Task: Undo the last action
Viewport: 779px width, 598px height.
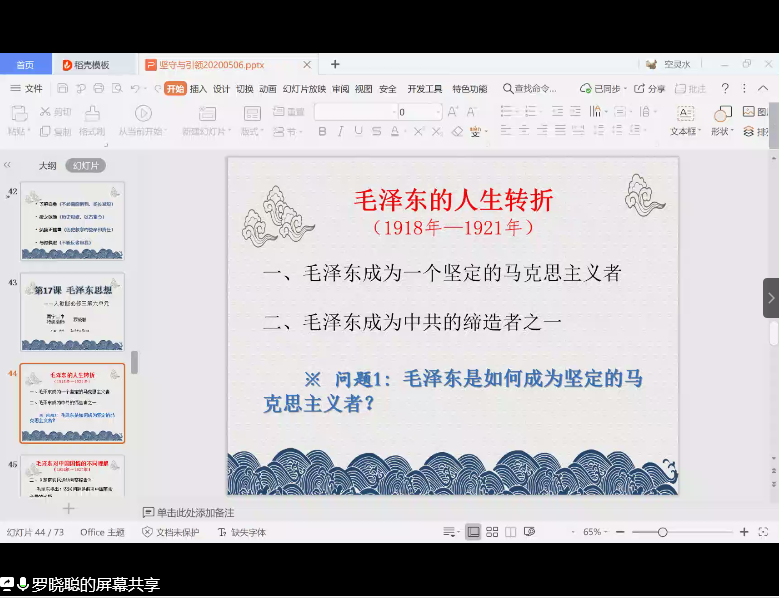Action: point(135,88)
